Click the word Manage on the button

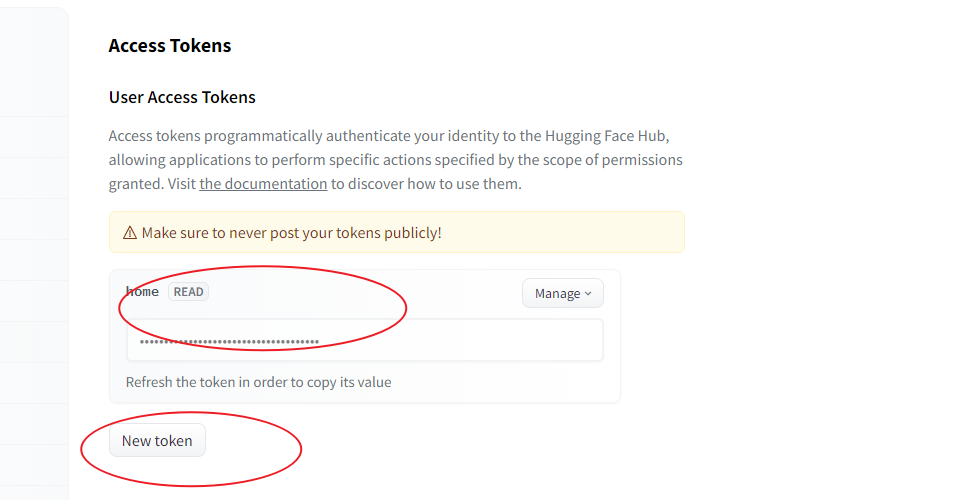[558, 294]
